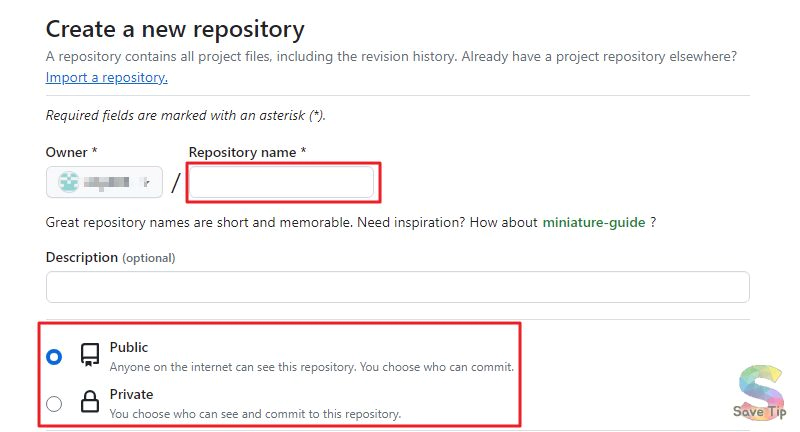
Task: Select the Private radio button
Action: 54,403
